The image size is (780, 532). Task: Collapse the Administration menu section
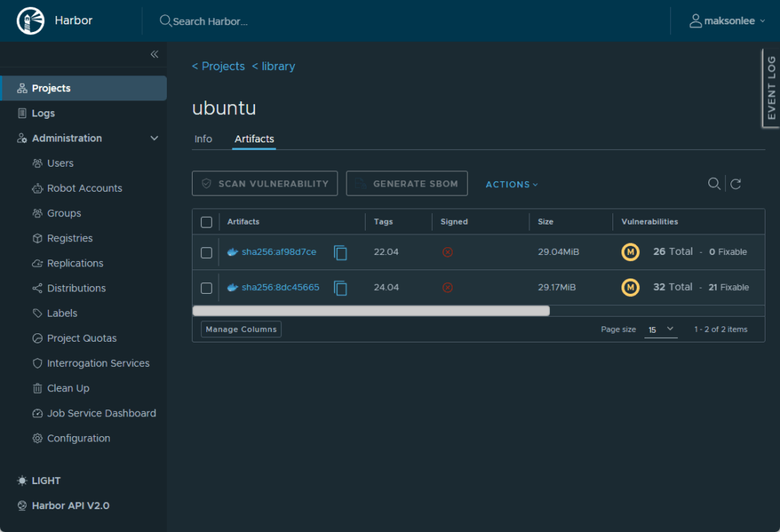(155, 139)
